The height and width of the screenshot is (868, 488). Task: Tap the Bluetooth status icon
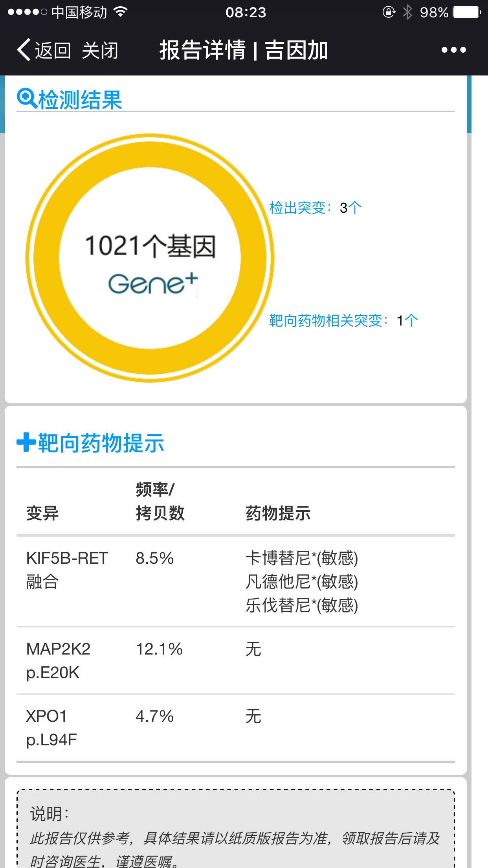[x=408, y=12]
